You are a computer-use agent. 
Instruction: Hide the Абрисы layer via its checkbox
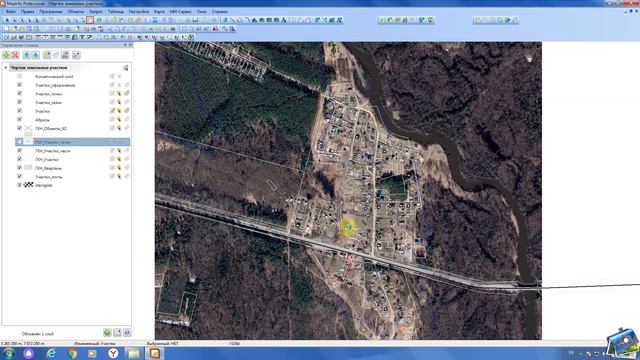click(19, 119)
